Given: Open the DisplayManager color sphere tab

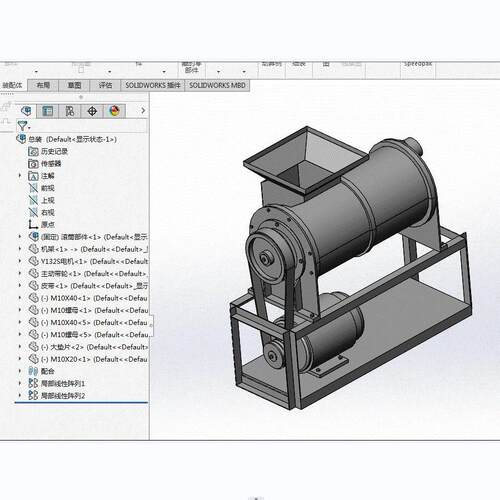Looking at the screenshot, I should (x=114, y=111).
